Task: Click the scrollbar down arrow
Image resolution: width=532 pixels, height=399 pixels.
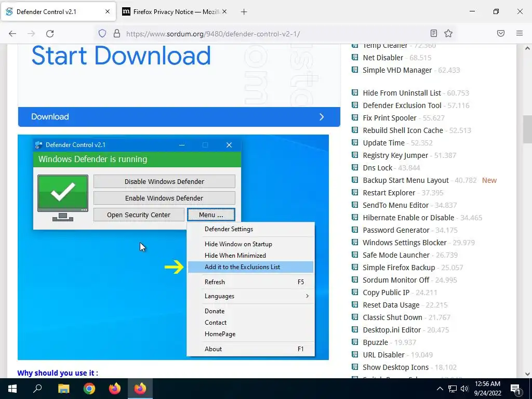Action: 527,374
